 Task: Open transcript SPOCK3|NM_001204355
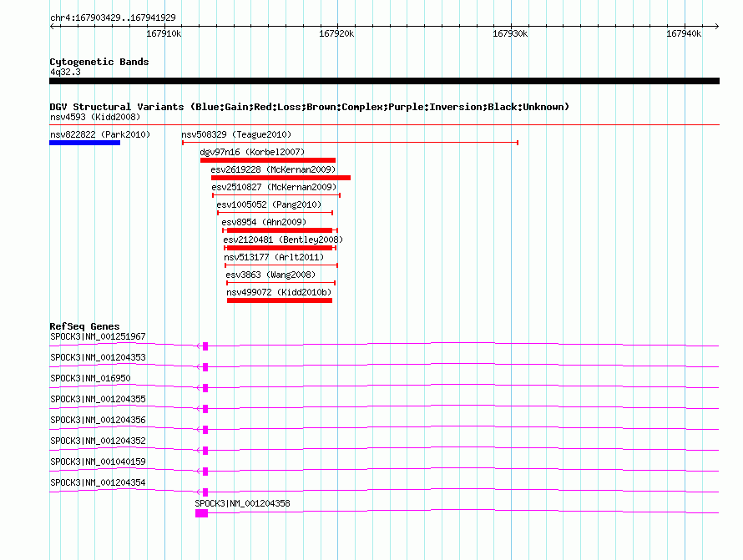coord(98,399)
